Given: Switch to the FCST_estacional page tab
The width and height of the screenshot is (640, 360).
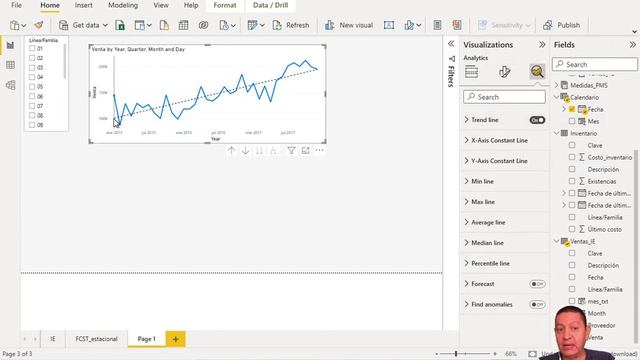Looking at the screenshot, I should (x=96, y=339).
